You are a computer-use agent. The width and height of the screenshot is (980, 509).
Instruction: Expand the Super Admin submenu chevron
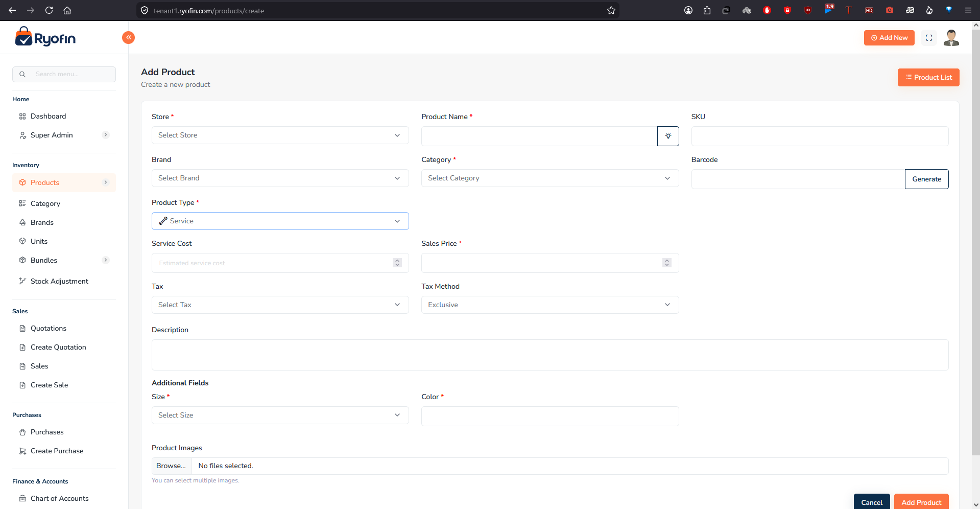(x=106, y=135)
